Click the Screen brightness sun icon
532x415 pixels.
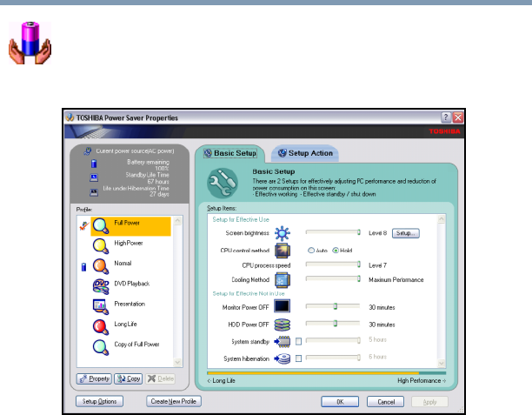[x=283, y=233]
